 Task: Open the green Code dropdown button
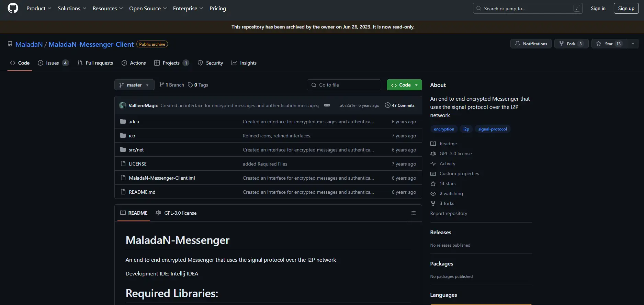click(x=404, y=85)
